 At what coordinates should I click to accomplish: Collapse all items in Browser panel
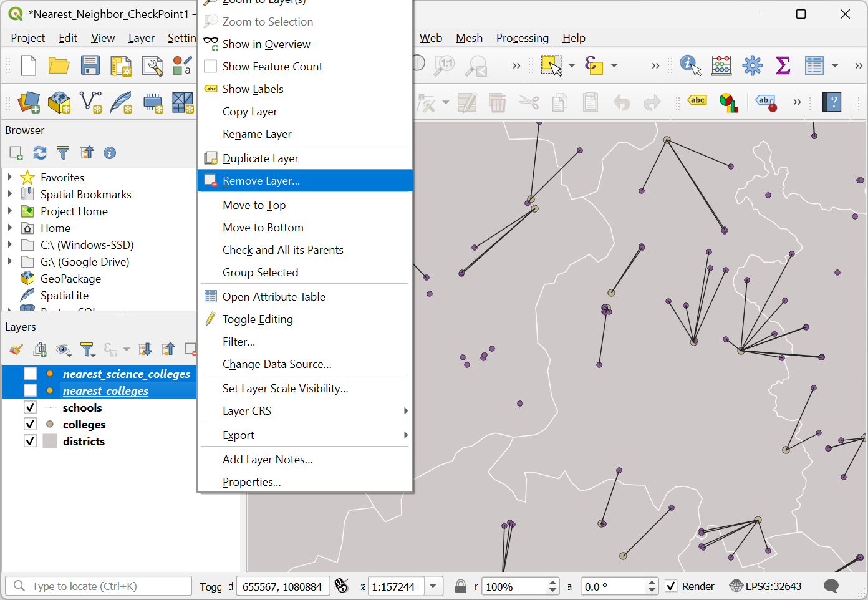pos(87,153)
